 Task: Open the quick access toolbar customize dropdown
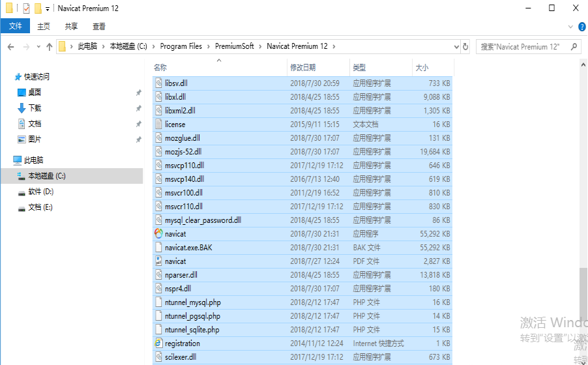point(47,8)
